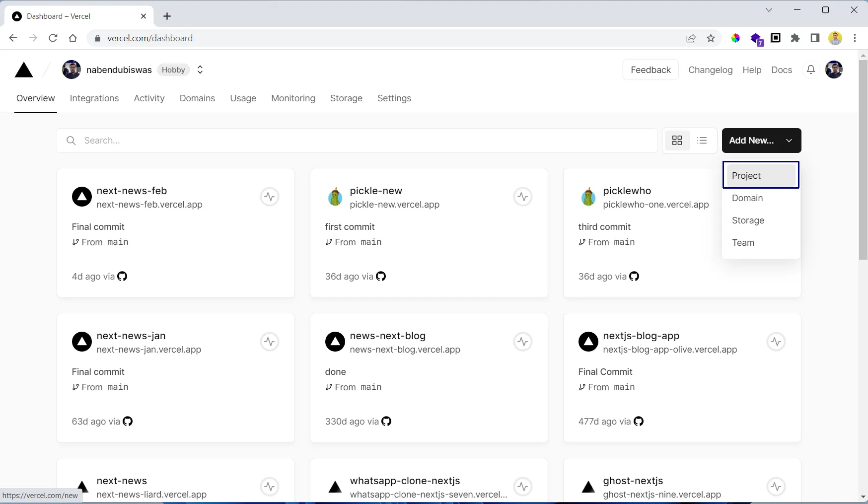Expand the team switcher chevrons
Viewport: 868px width, 504px height.
pyautogui.click(x=200, y=70)
